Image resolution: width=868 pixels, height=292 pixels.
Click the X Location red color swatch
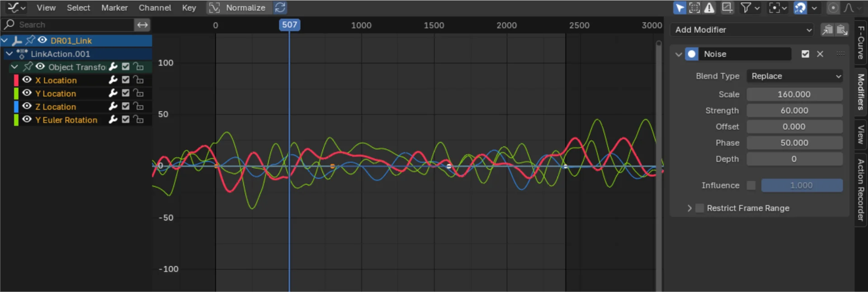click(x=16, y=80)
